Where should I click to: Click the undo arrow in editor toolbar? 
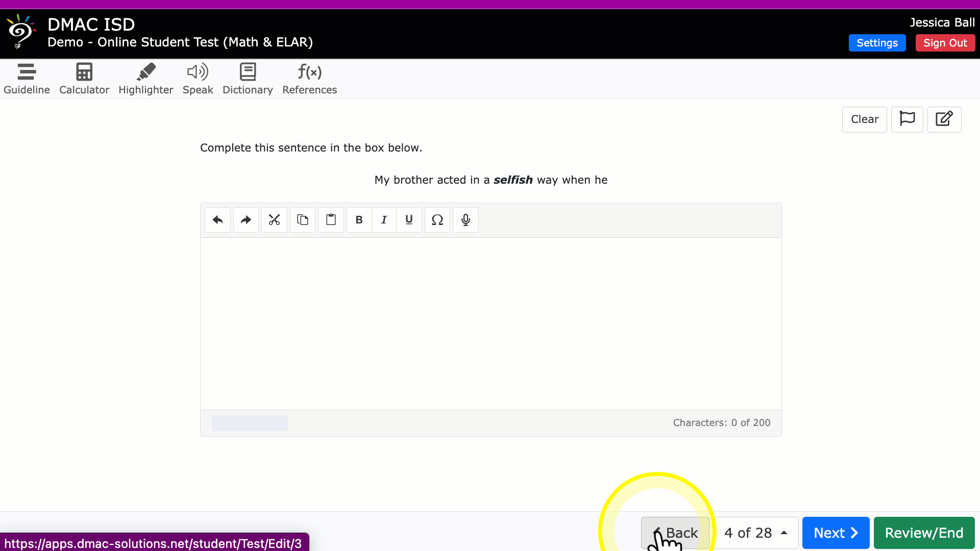pos(218,220)
